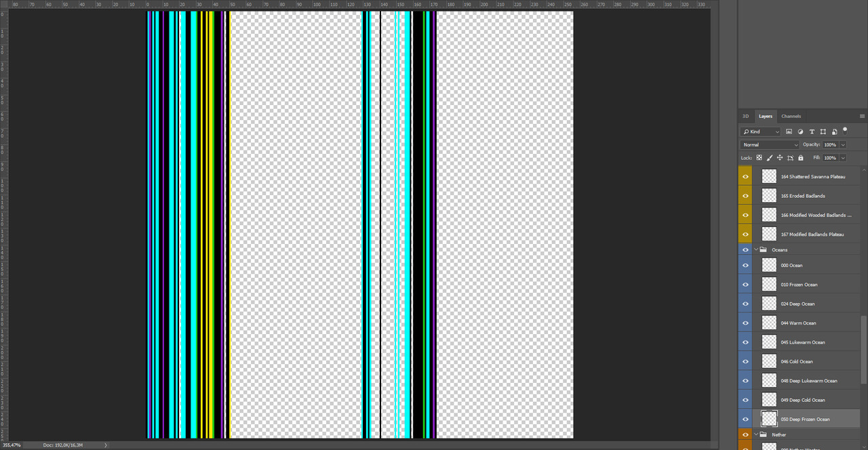Filter for adjustment layers in the Layers panel
Viewport: 868px width, 450px height.
pyautogui.click(x=800, y=131)
